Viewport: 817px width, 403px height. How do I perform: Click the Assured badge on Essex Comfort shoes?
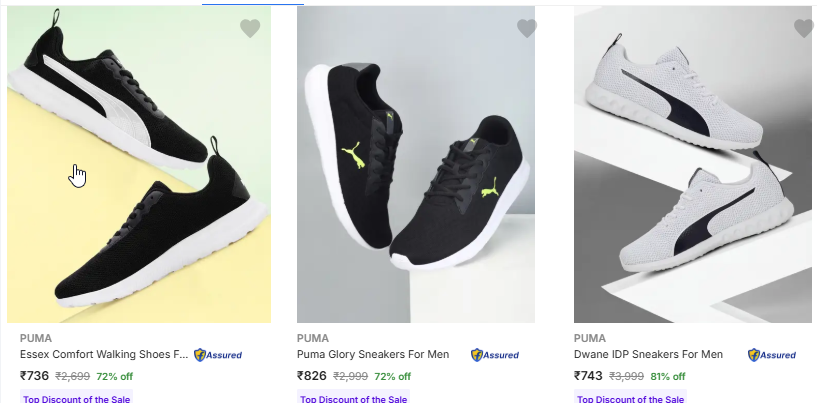pos(218,355)
